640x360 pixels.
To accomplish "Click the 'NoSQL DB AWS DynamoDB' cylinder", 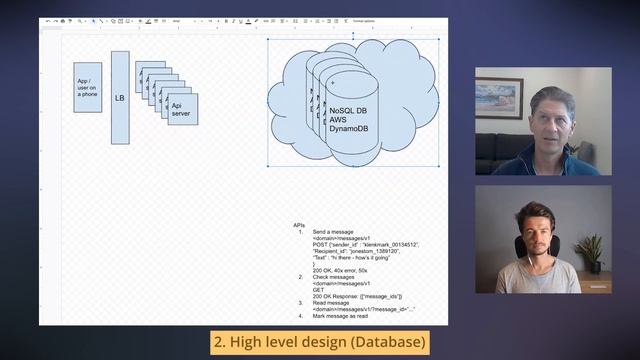I will [352, 114].
